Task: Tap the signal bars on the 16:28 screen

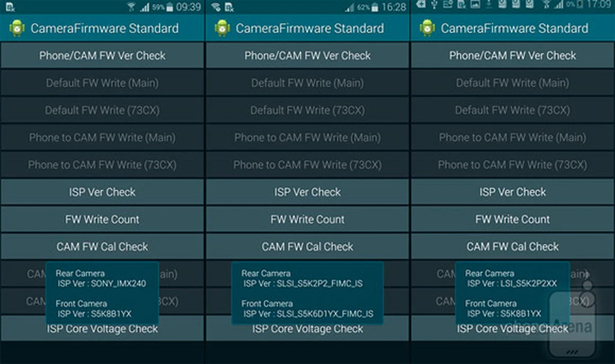Action: pos(350,7)
